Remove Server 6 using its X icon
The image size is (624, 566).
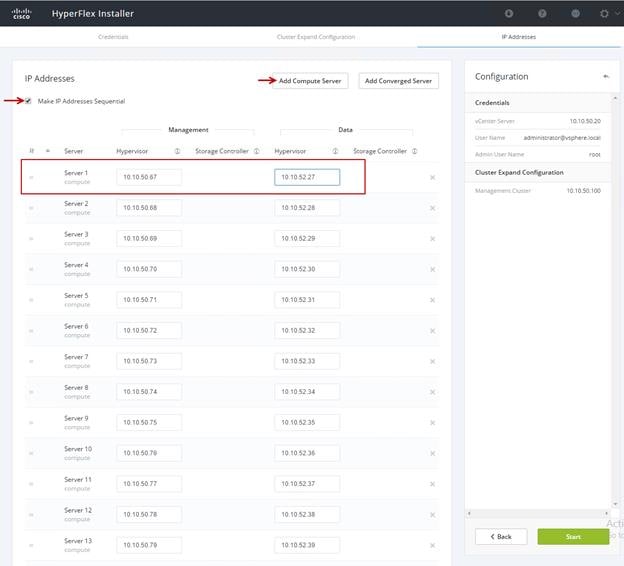tap(433, 330)
